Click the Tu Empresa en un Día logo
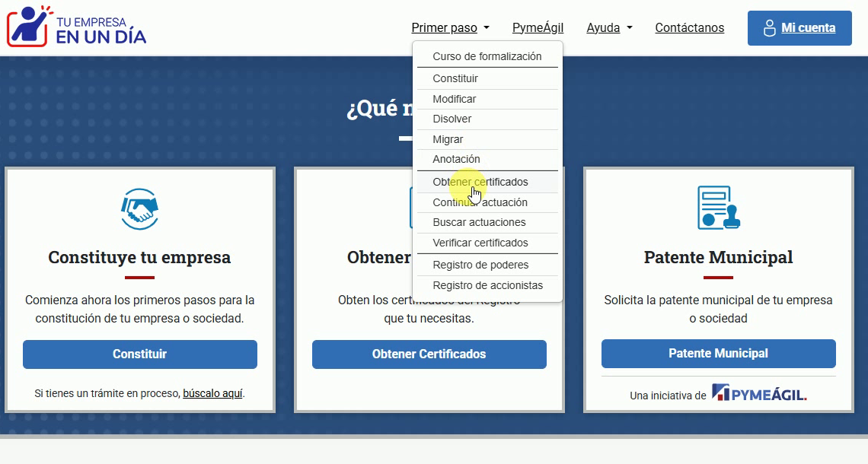The height and width of the screenshot is (464, 868). pos(76,27)
